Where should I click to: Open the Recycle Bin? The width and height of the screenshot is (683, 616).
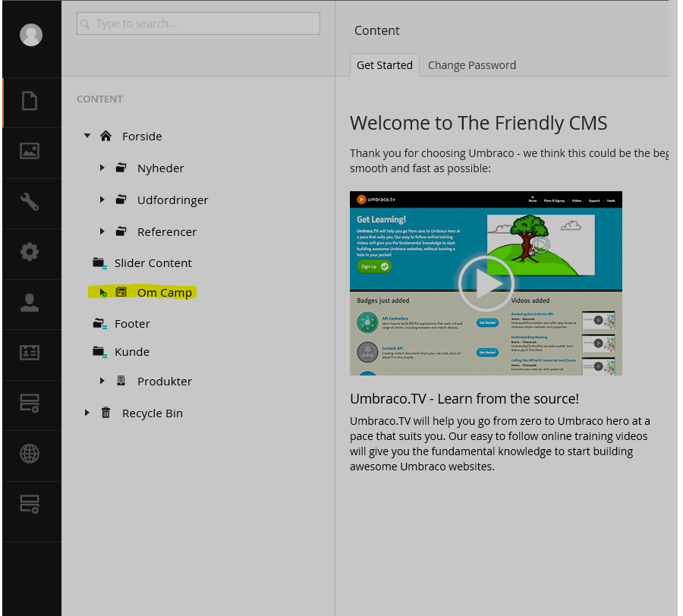[x=153, y=413]
